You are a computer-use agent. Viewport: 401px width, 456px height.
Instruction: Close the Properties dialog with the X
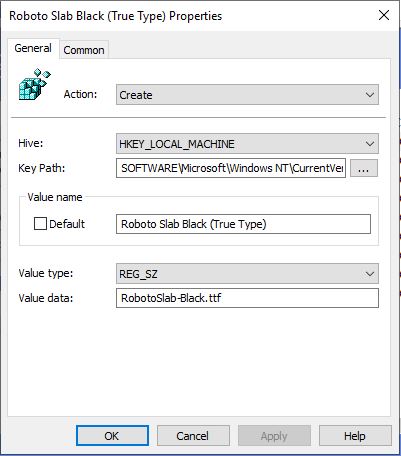point(384,15)
